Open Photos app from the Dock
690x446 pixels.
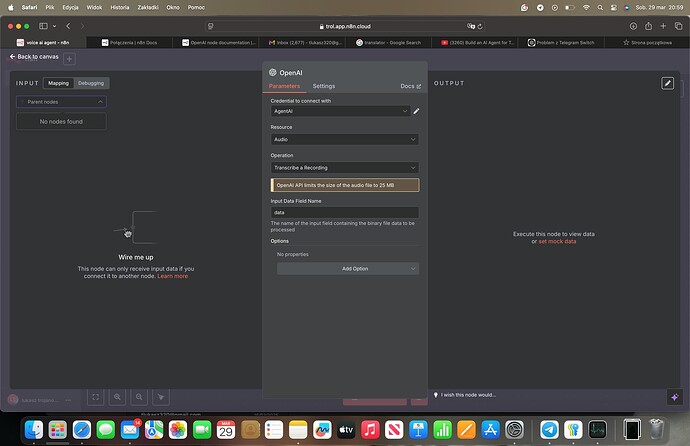click(178, 429)
